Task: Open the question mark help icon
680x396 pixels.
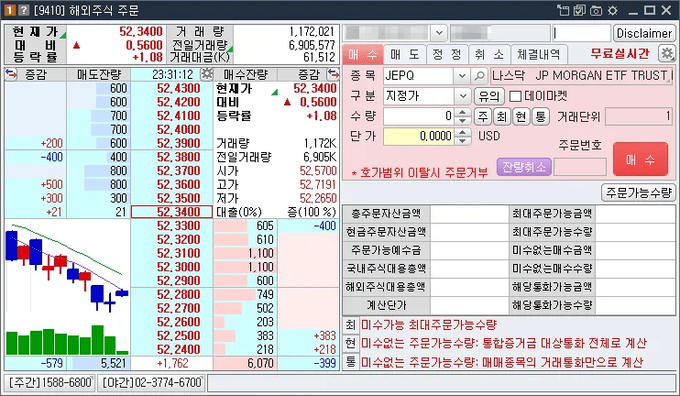Action: click(24, 10)
